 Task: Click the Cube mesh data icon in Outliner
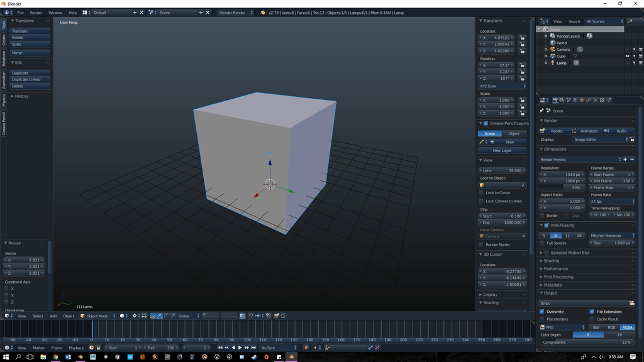(x=575, y=56)
